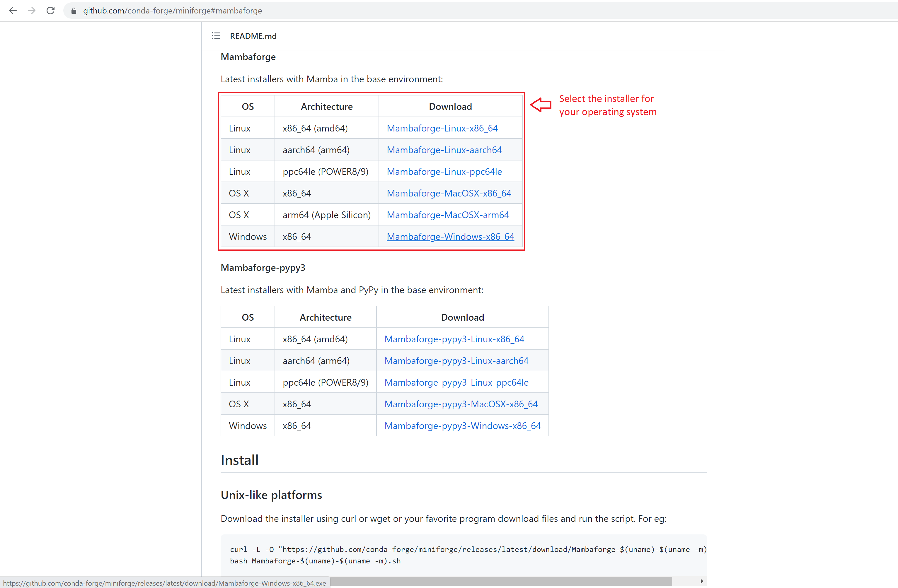Open Mambaforge-pypy3-Linux-x86_64 download link
This screenshot has width=898, height=588.
point(454,339)
